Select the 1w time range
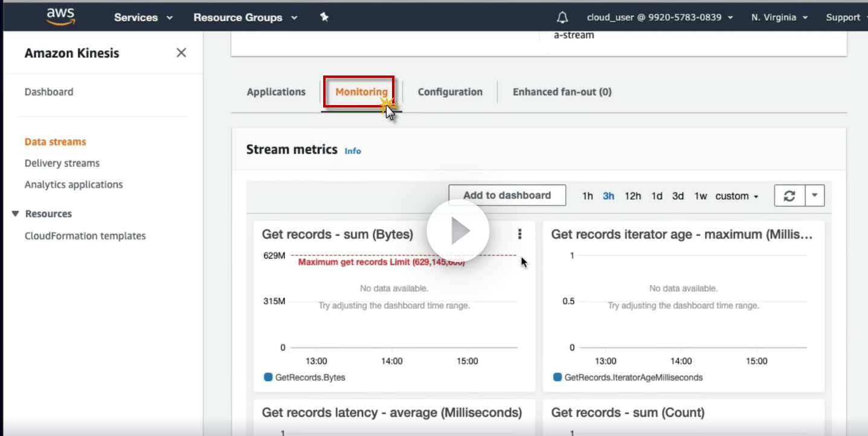The width and height of the screenshot is (868, 436). (701, 196)
